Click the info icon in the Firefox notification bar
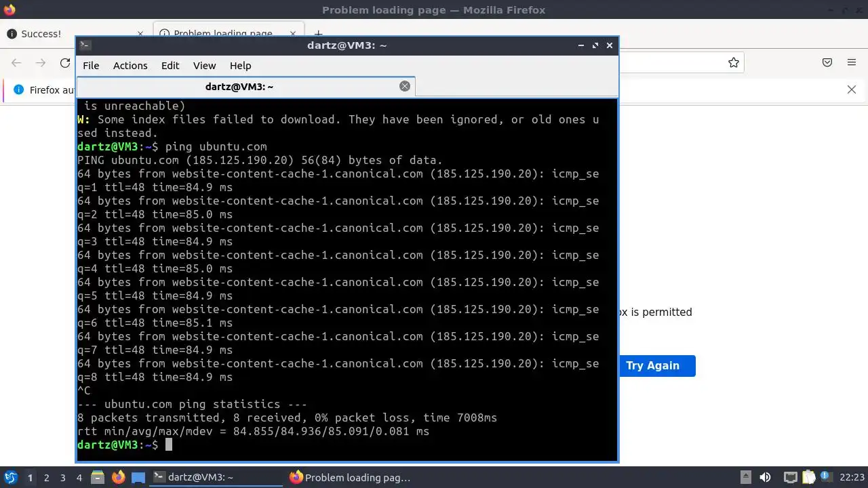 click(x=18, y=89)
